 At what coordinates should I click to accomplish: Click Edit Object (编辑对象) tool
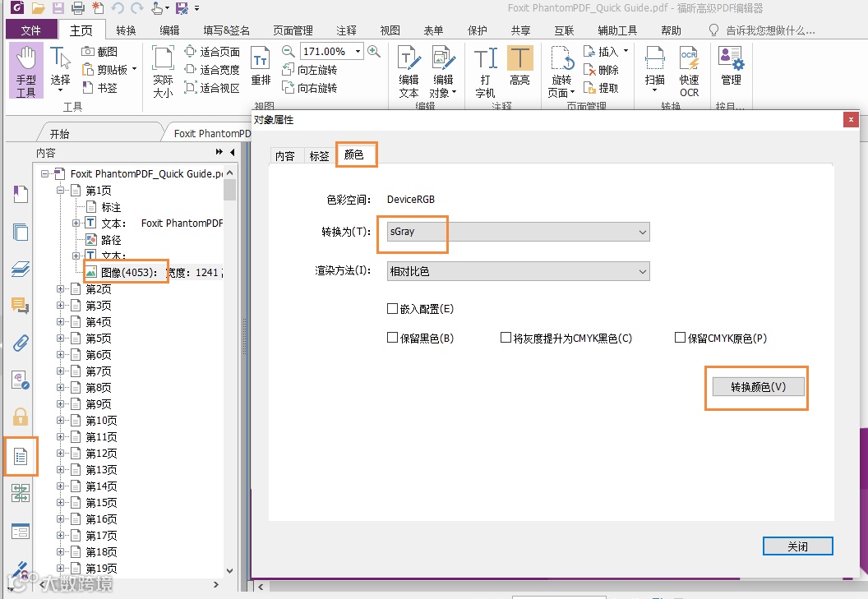pos(443,72)
